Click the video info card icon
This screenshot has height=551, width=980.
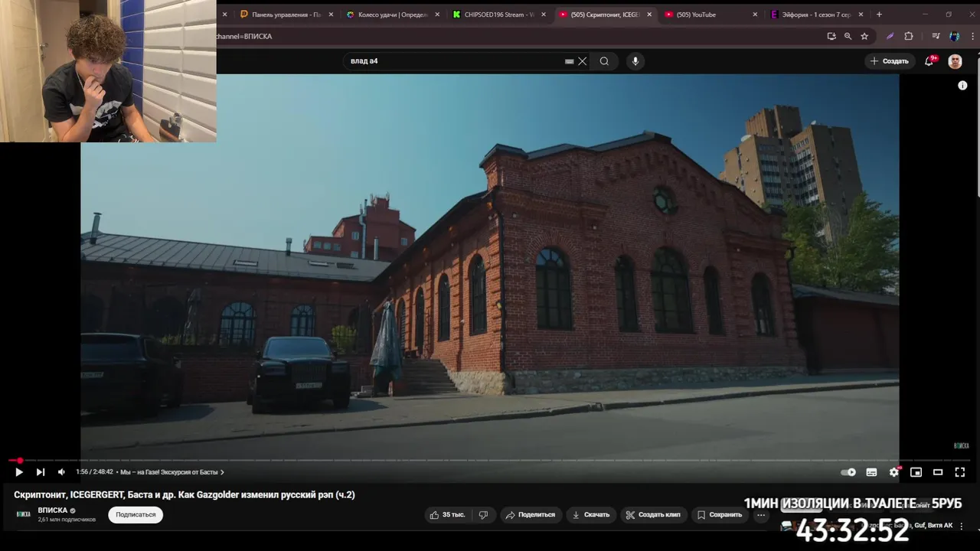[962, 86]
